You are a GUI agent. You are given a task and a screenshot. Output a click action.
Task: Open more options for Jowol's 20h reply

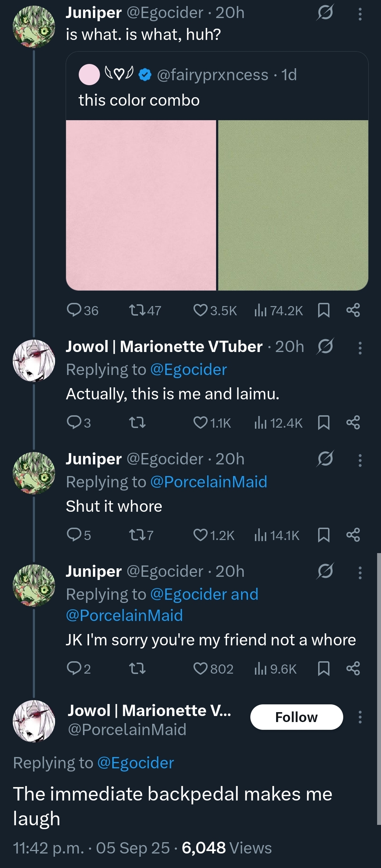[x=360, y=348]
